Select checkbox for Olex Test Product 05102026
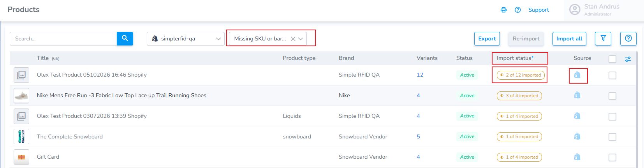 (612, 75)
